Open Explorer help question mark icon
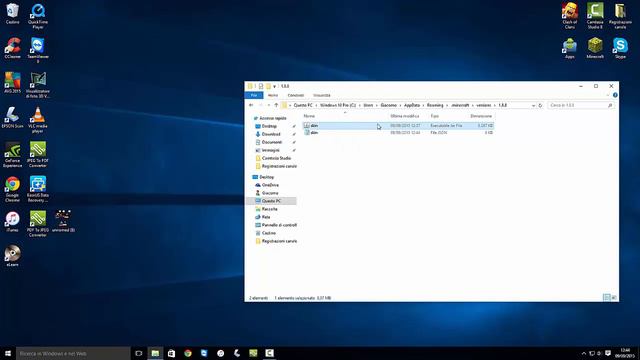The image size is (640, 360). click(615, 95)
